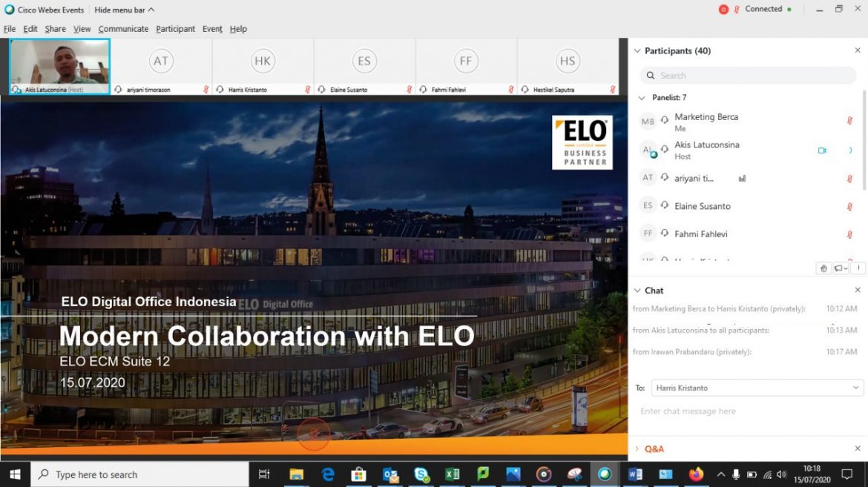
Task: Open Outlook from the taskbar
Action: point(391,474)
